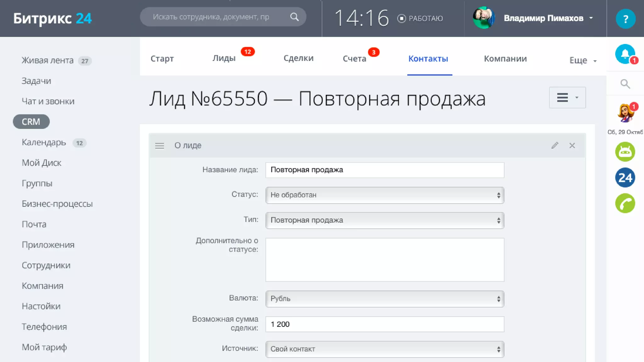The height and width of the screenshot is (362, 644).
Task: Edit the 'О лиде' section with the pencil icon
Action: click(x=555, y=145)
